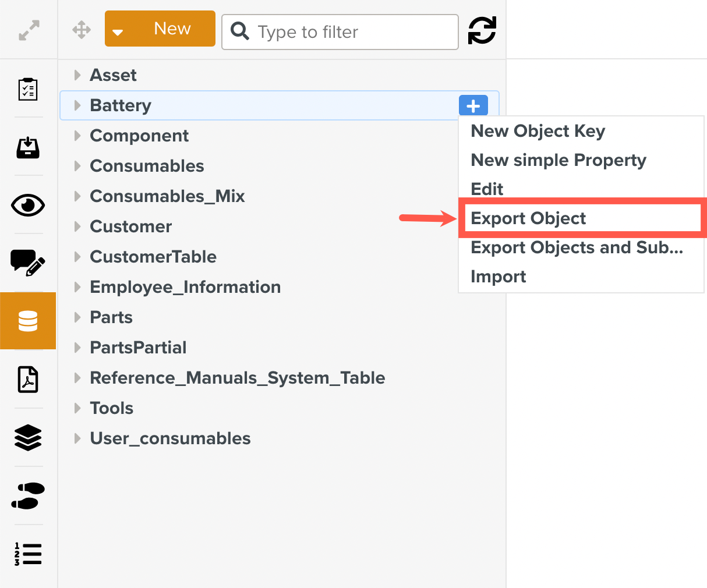Select the Tools label
Image resolution: width=707 pixels, height=588 pixels.
111,408
